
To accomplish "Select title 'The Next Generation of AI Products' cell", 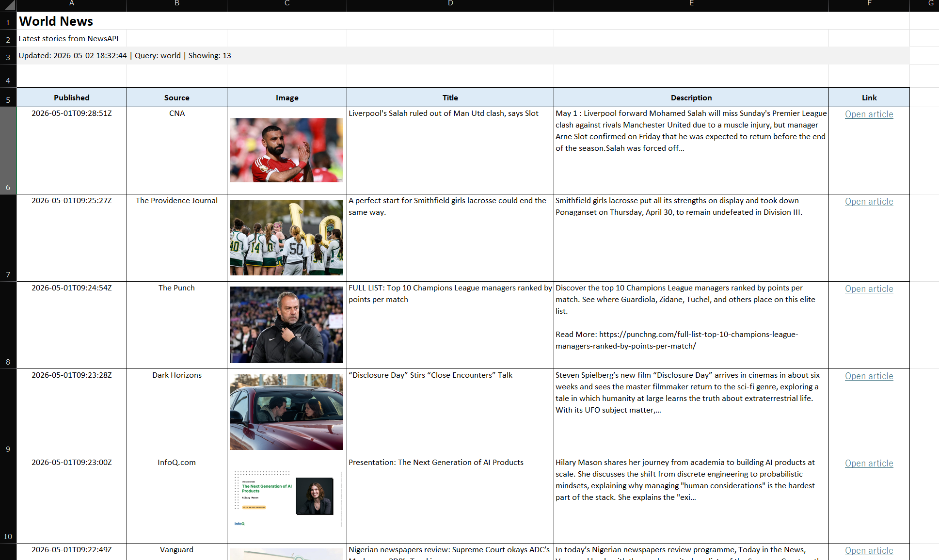I will (450, 500).
